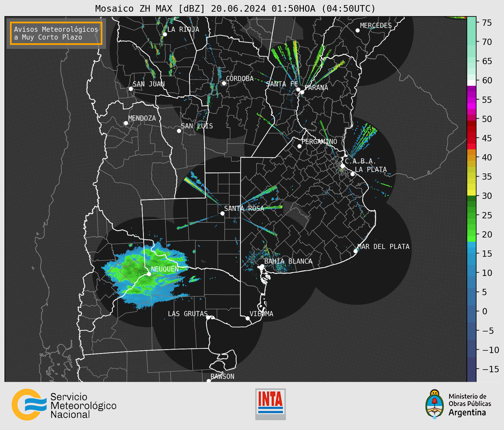Click the San Luis city marker
The image size is (504, 430).
tap(179, 131)
